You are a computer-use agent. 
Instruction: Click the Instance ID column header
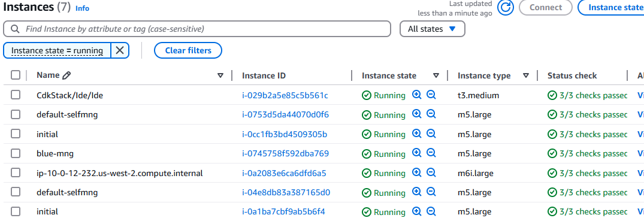(x=264, y=75)
